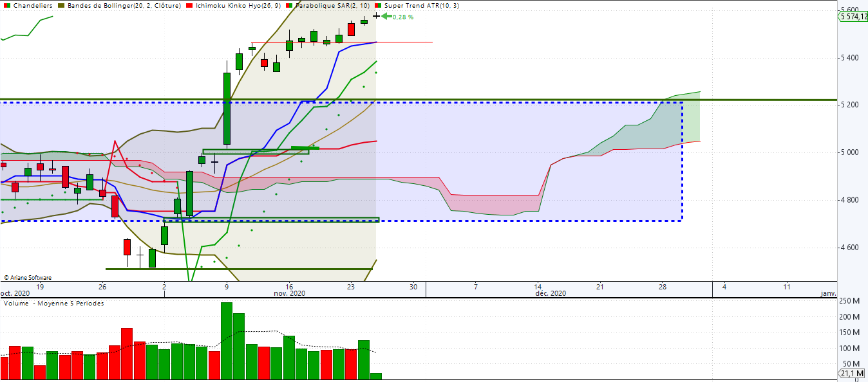The image size is (868, 382).
Task: Click the 21,1 M current volume tag
Action: [853, 374]
